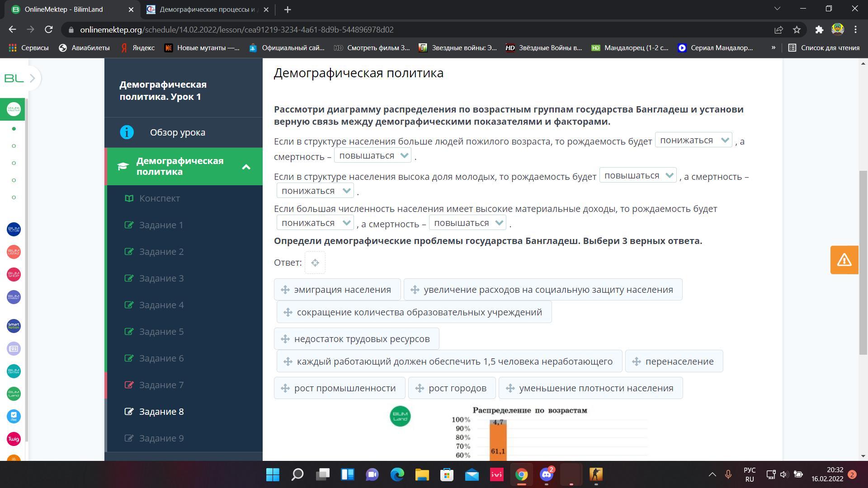Screen dimensions: 868x488
Task: Open the Twig sidebar icon
Action: pyautogui.click(x=14, y=439)
